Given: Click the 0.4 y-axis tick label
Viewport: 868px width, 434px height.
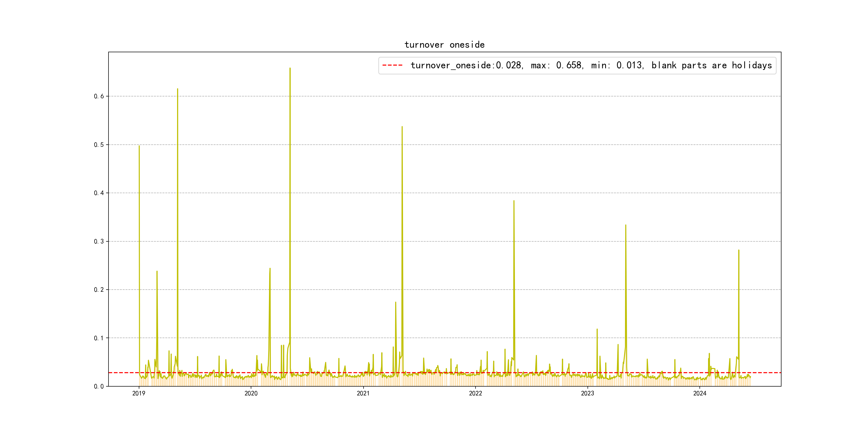Looking at the screenshot, I should pyautogui.click(x=99, y=193).
